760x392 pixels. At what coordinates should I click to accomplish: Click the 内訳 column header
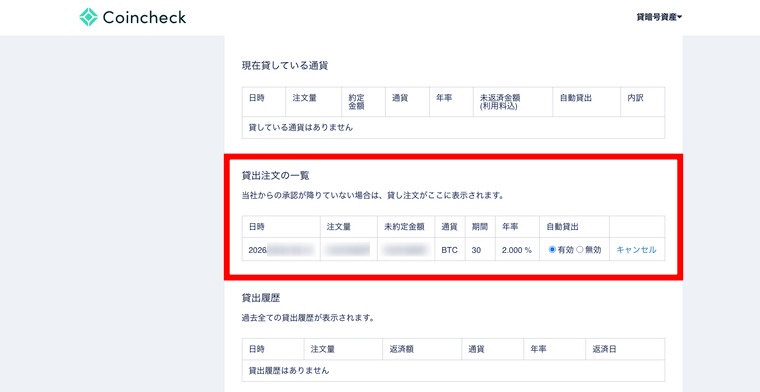(642, 102)
